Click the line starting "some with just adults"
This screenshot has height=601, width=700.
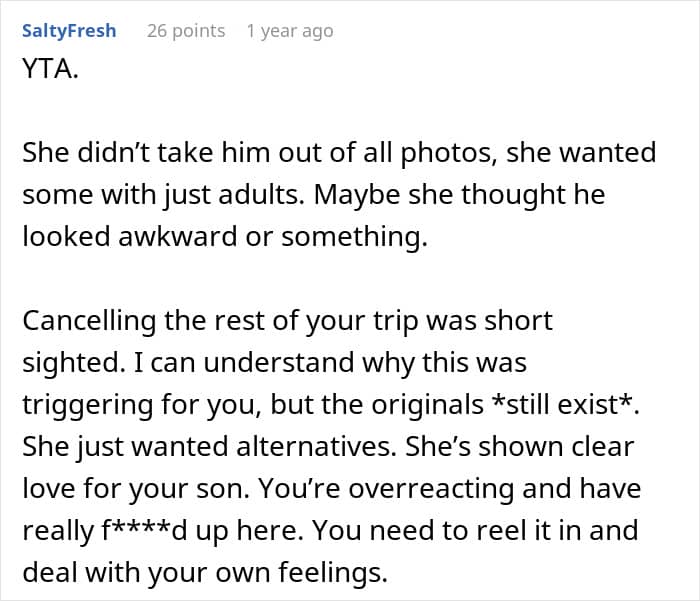coord(312,193)
